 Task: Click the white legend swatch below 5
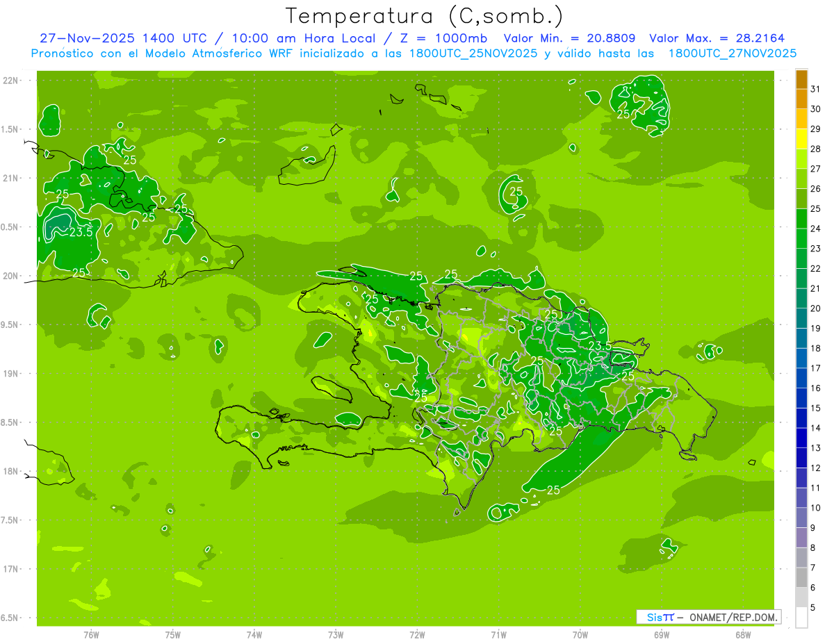click(801, 618)
